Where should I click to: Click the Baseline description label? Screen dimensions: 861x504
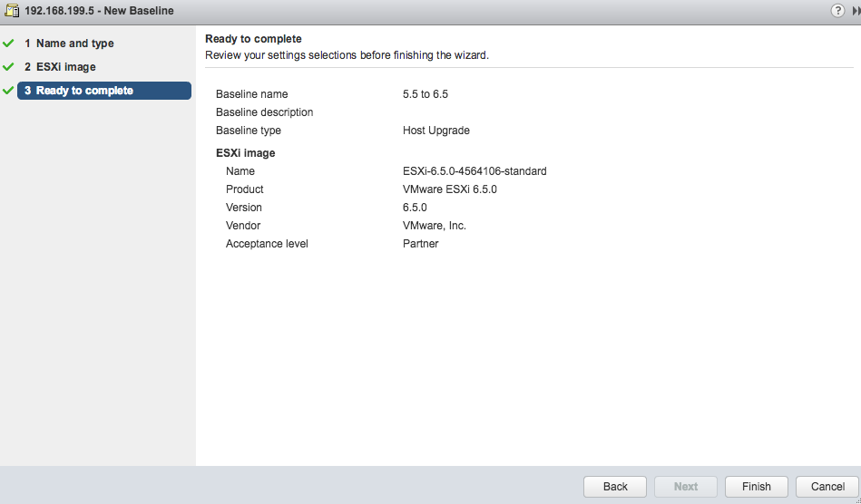264,112
